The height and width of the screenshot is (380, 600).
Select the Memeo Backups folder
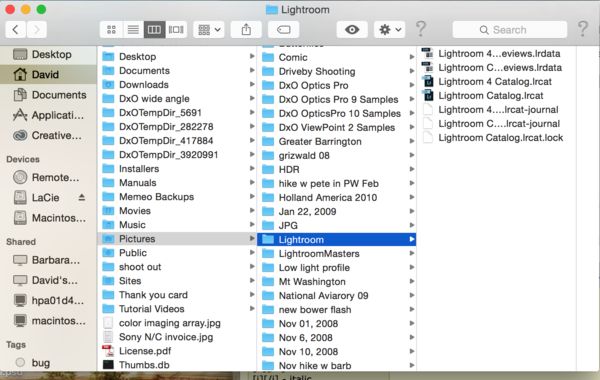(177, 197)
